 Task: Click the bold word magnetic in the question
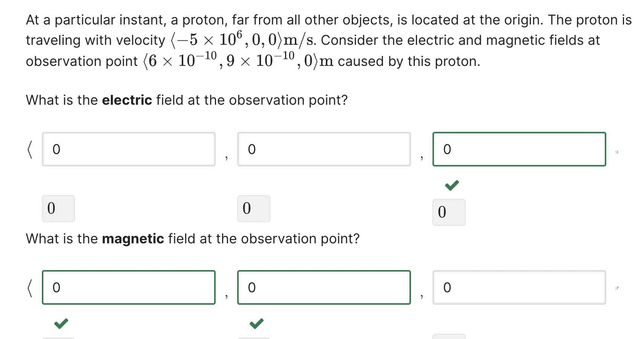click(133, 238)
